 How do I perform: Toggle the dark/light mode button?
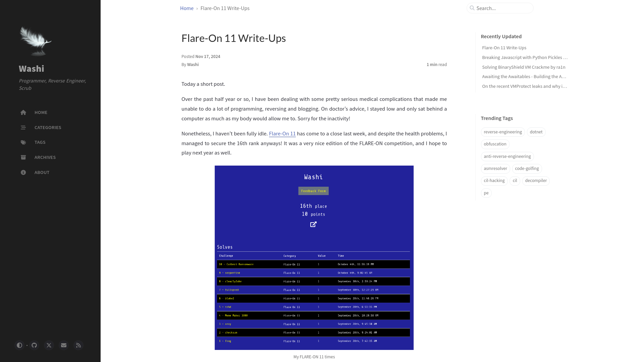19,345
